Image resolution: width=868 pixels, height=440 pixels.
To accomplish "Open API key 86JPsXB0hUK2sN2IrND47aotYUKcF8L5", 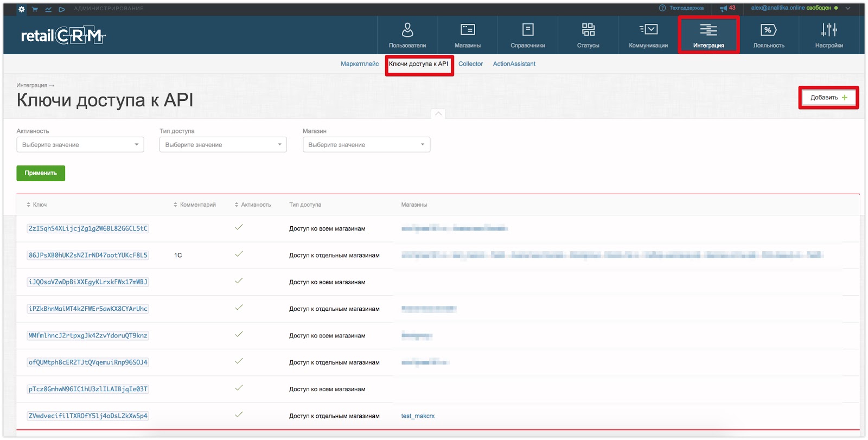I will tap(88, 255).
